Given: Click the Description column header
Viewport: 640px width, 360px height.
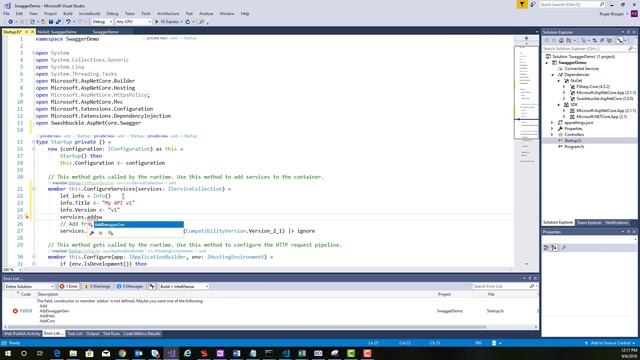Looking at the screenshot, I should pyautogui.click(x=48, y=294).
